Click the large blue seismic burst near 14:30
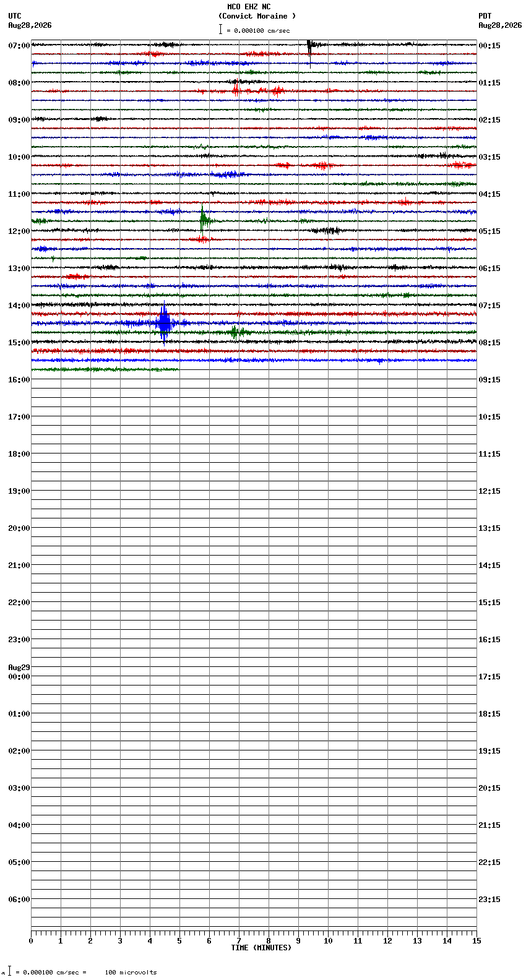Screen dimensions: 526x980 164,322
